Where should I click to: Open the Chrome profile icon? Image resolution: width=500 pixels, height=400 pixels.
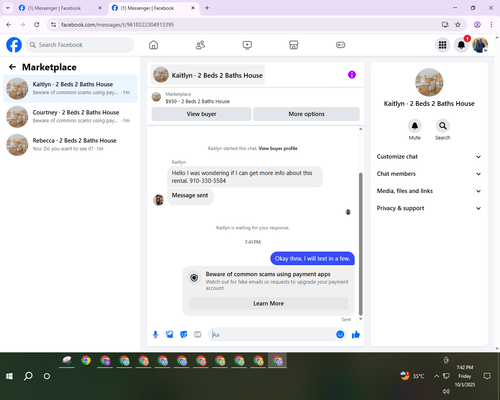(477, 25)
